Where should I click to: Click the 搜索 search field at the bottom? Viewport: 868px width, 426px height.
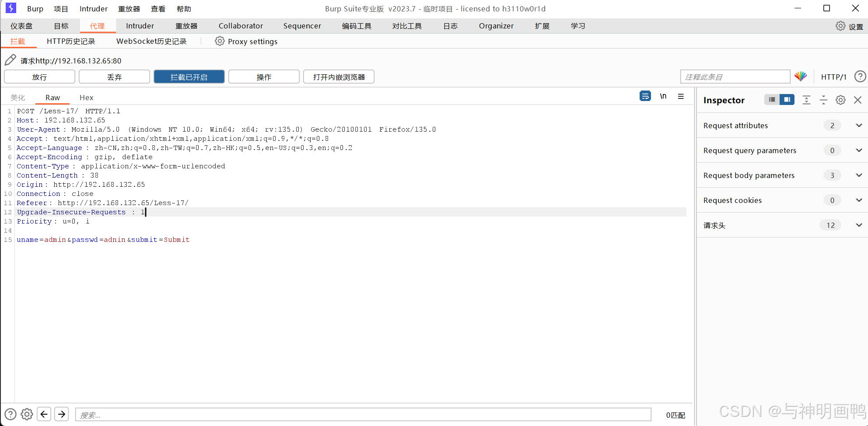pyautogui.click(x=363, y=415)
